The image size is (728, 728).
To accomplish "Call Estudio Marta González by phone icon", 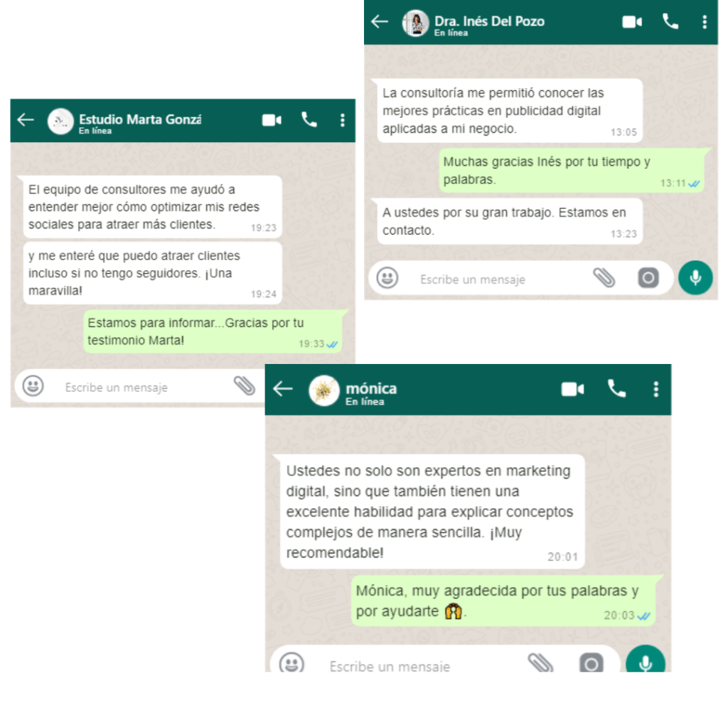I will (309, 119).
